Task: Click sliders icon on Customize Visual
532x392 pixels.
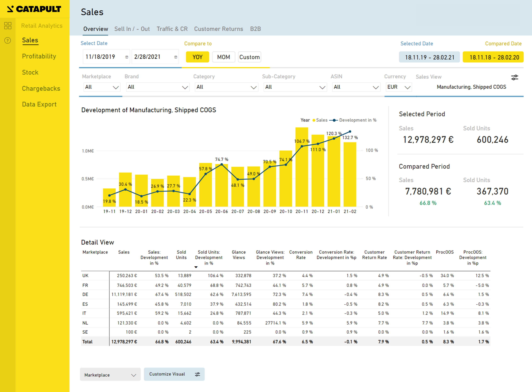Action: [x=197, y=374]
